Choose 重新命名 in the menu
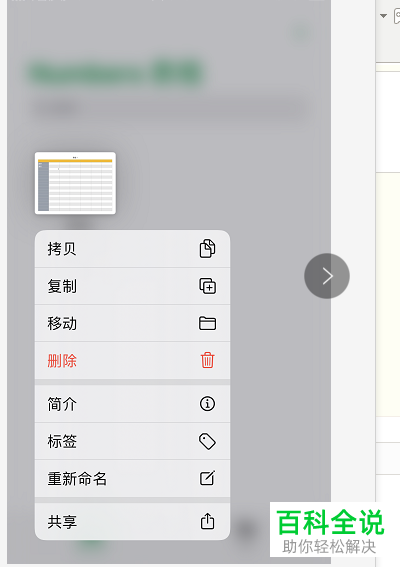 click(x=132, y=478)
